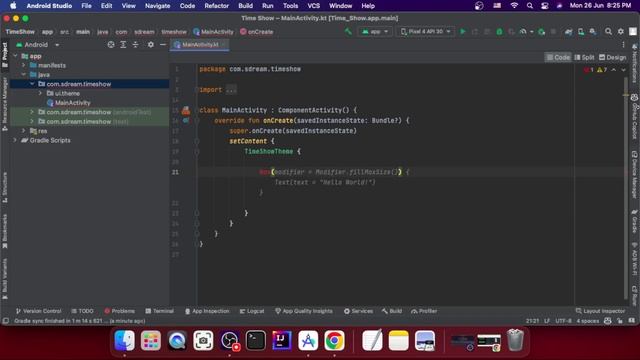Toggle the Project tool window sidebar button

[5, 55]
